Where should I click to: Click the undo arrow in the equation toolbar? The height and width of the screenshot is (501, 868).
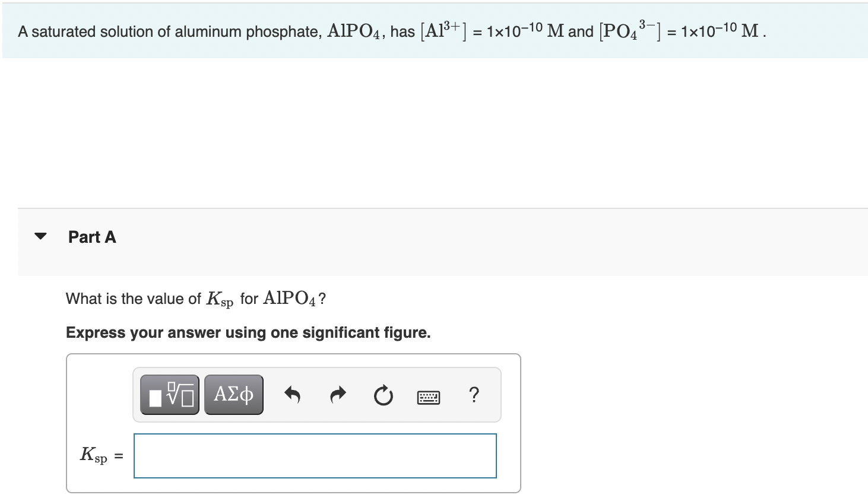click(292, 395)
